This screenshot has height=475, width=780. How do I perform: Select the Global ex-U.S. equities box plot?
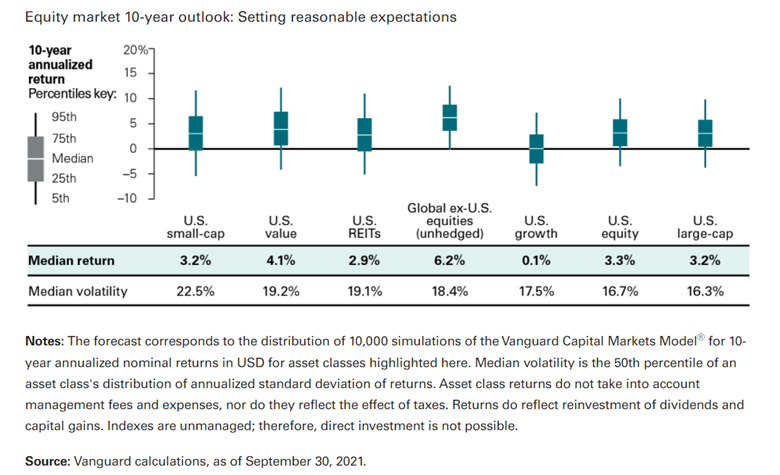tap(450, 118)
